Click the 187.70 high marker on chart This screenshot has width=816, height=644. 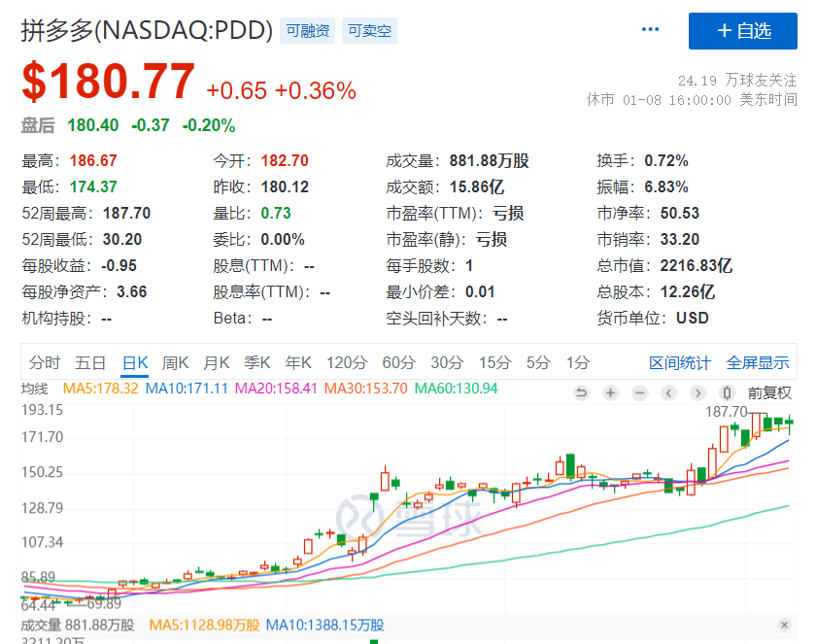pyautogui.click(x=726, y=412)
